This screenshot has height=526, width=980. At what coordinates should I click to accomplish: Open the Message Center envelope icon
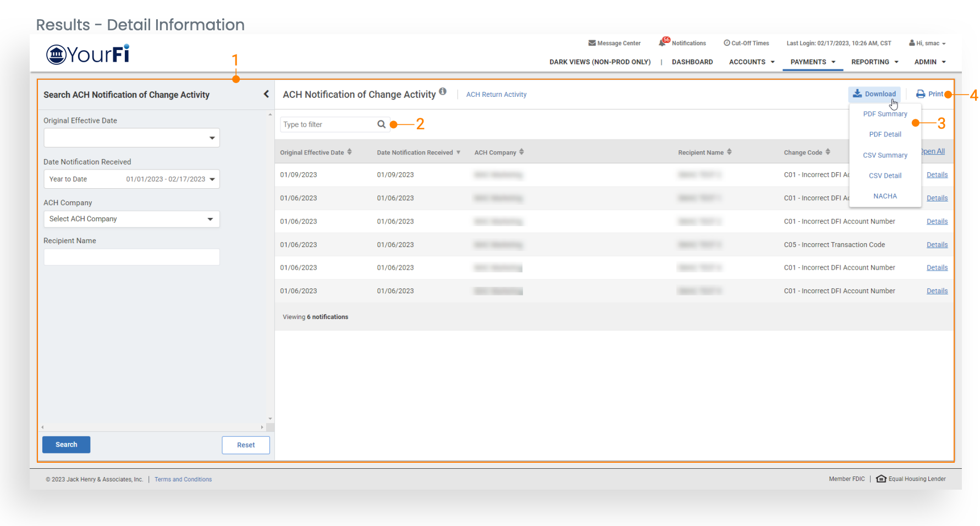click(592, 43)
